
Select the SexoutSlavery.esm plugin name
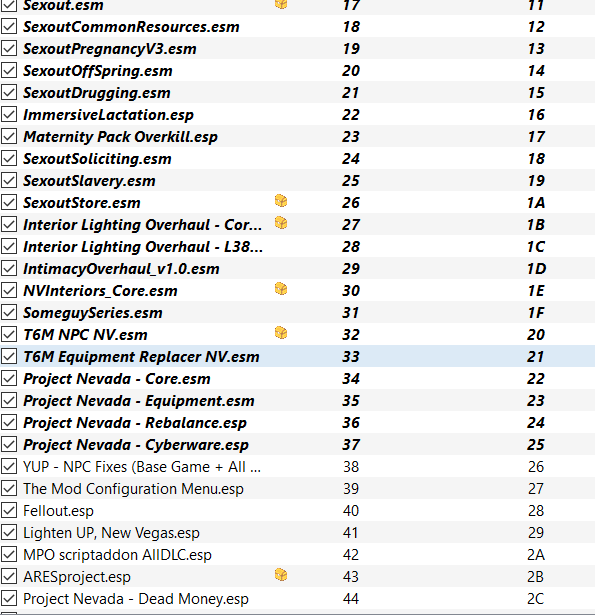click(x=89, y=181)
